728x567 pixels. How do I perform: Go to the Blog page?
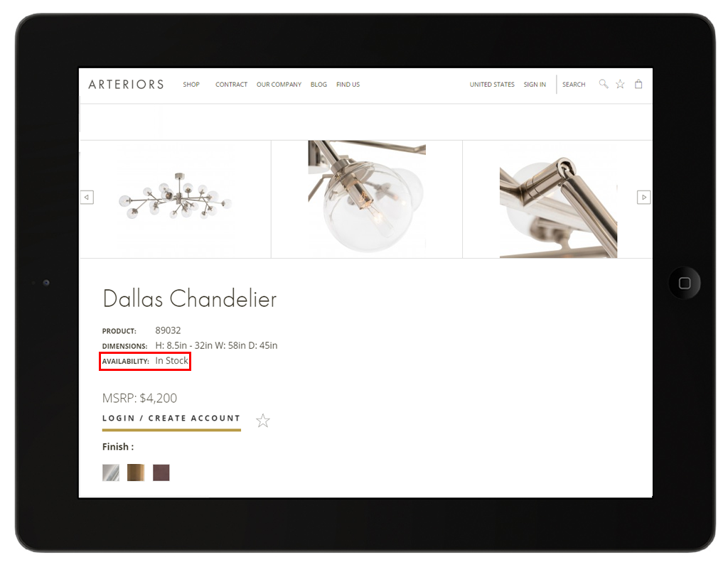[318, 85]
